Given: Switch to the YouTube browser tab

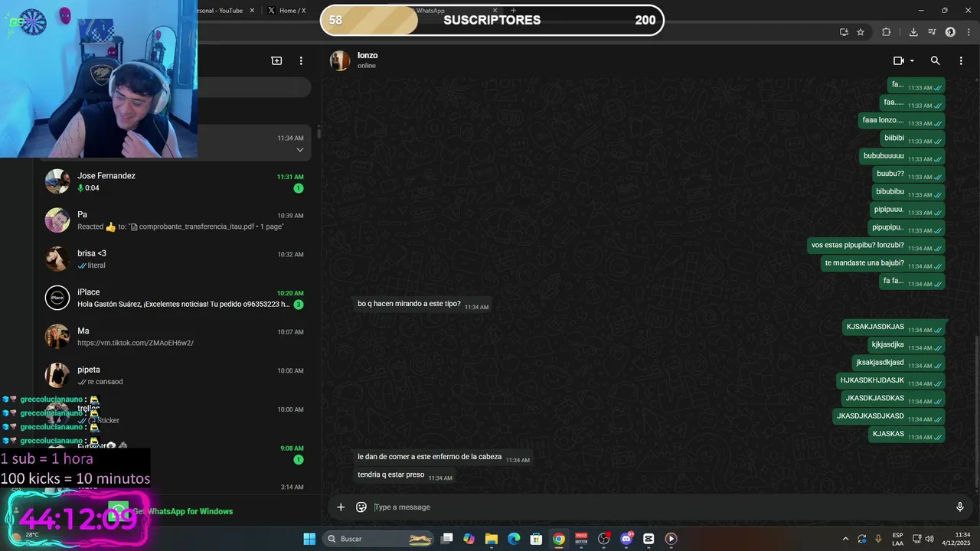Looking at the screenshot, I should tap(220, 11).
